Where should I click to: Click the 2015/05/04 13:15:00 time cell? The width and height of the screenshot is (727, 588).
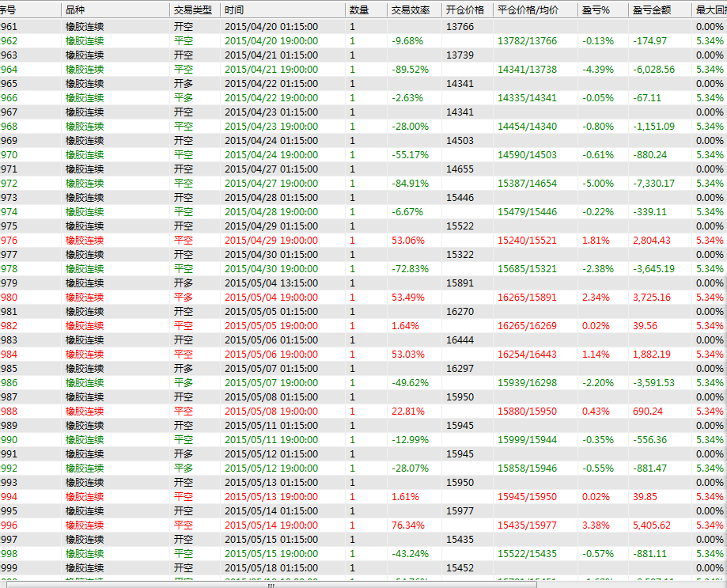point(271,283)
